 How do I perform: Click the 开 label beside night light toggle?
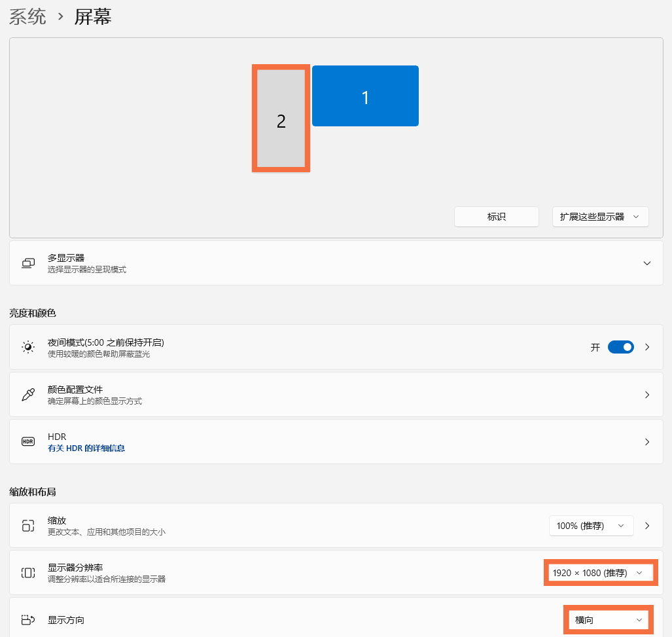coord(595,348)
